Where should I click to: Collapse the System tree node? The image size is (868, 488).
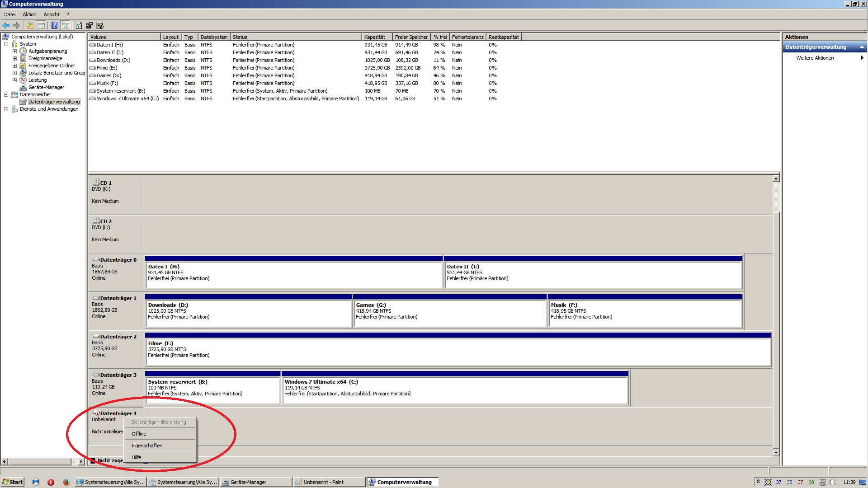(6, 44)
